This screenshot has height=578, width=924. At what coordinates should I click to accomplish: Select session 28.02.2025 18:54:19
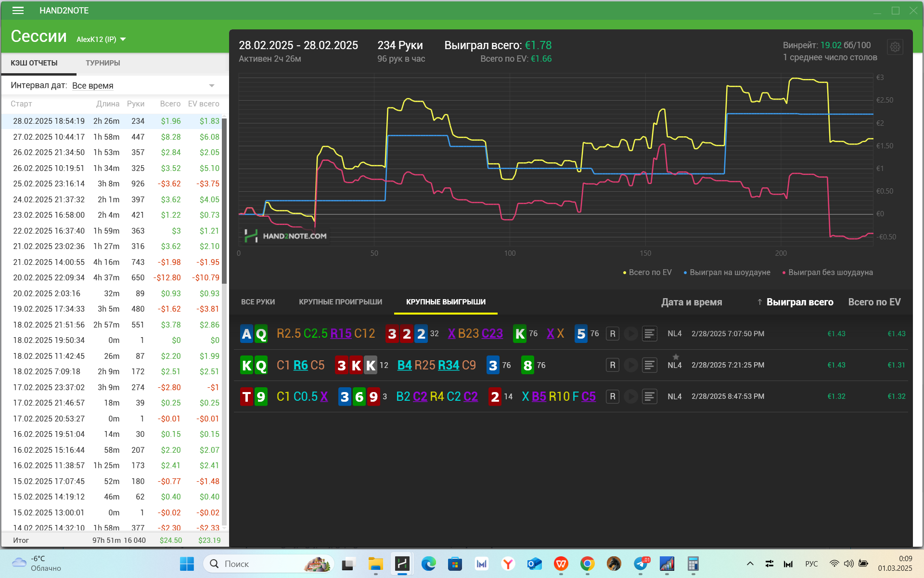click(x=111, y=121)
